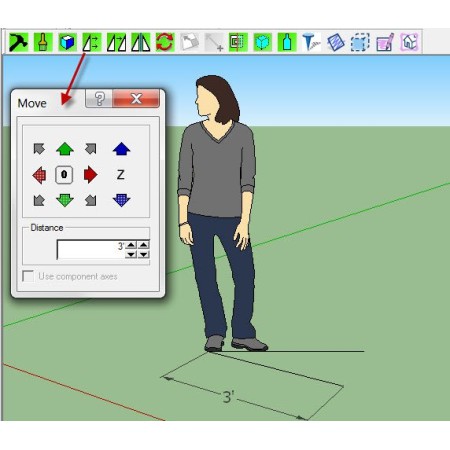
Task: Select the woman figure in the scene
Action: [218, 213]
